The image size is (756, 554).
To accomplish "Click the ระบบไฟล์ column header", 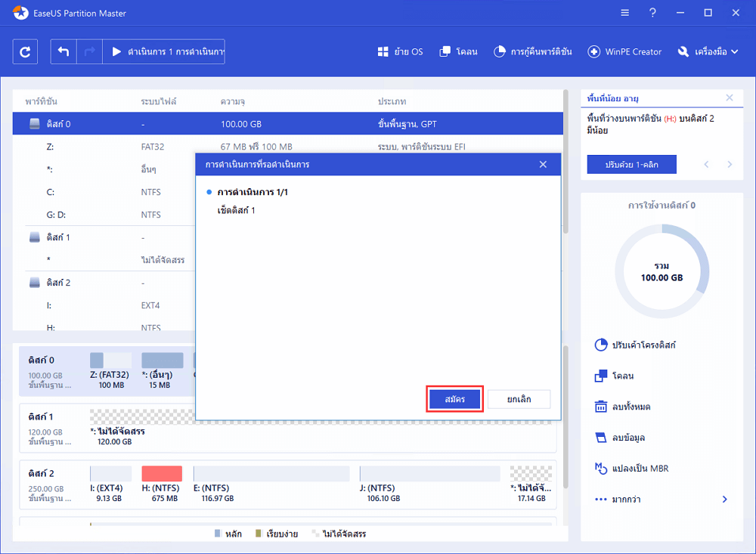I will click(159, 101).
